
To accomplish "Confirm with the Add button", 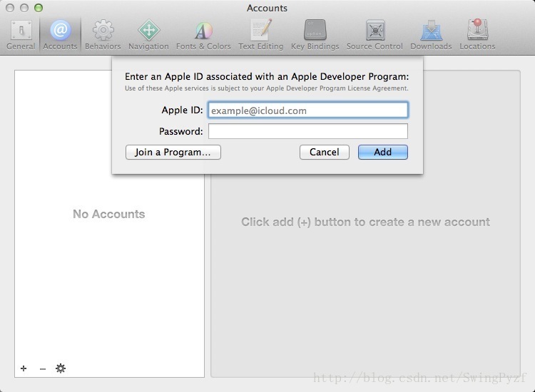I will pos(383,152).
